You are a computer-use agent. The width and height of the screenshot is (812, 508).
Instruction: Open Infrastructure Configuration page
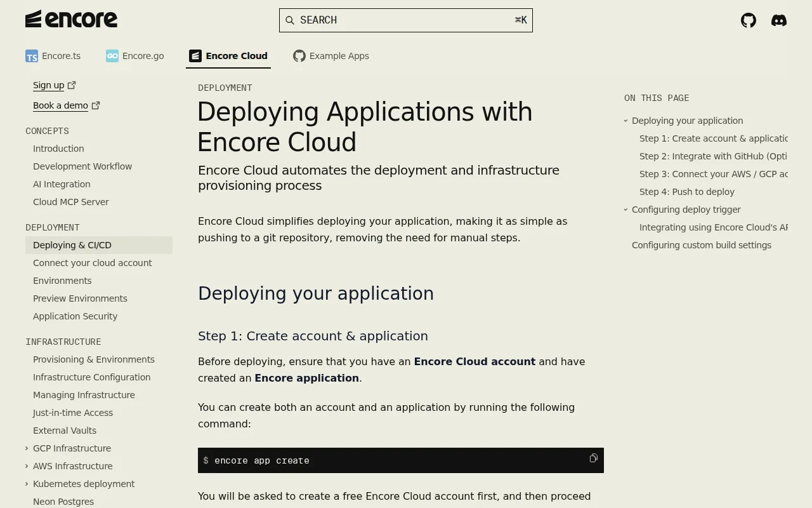coord(92,377)
